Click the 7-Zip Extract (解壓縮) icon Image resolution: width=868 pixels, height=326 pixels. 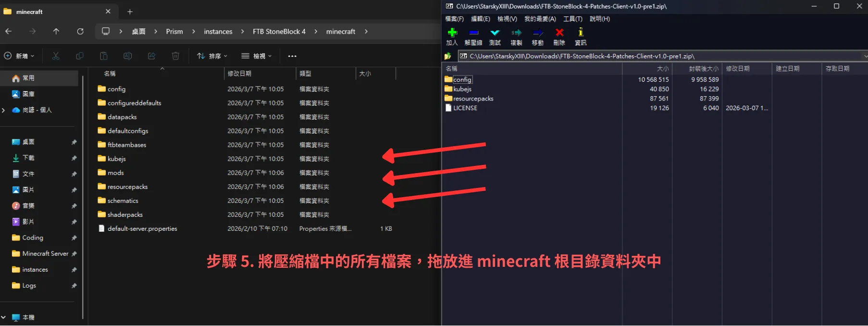473,33
